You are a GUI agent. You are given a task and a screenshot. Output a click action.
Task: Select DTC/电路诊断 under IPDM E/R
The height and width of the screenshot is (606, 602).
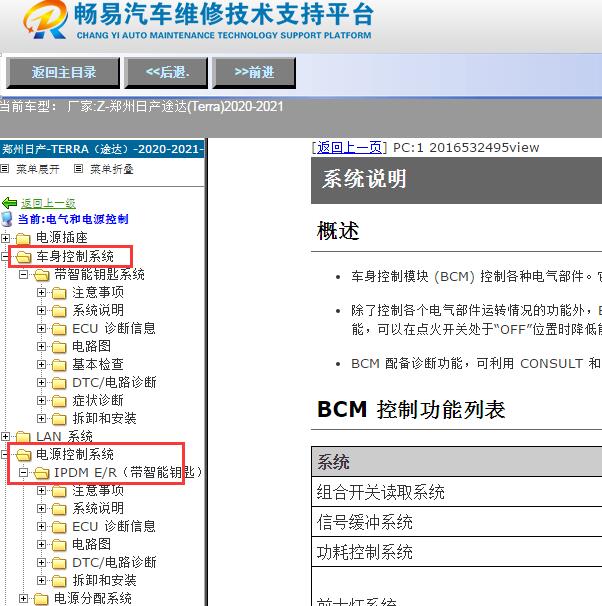[114, 562]
